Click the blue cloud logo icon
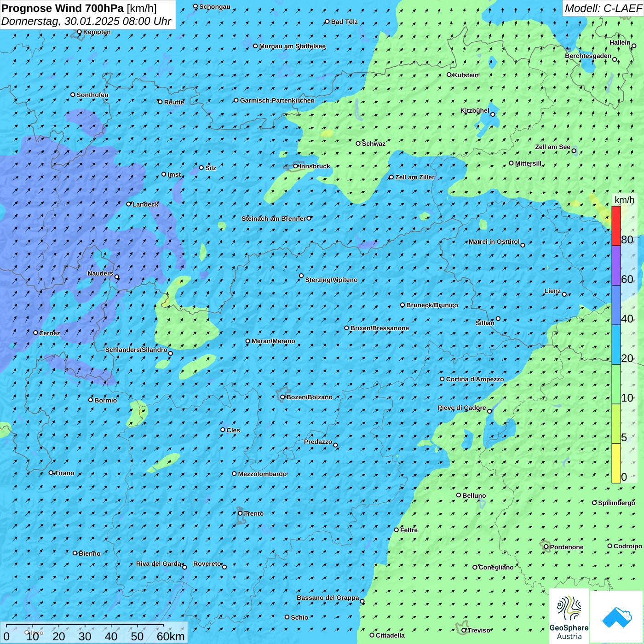This screenshot has width=644, height=644. (617, 616)
